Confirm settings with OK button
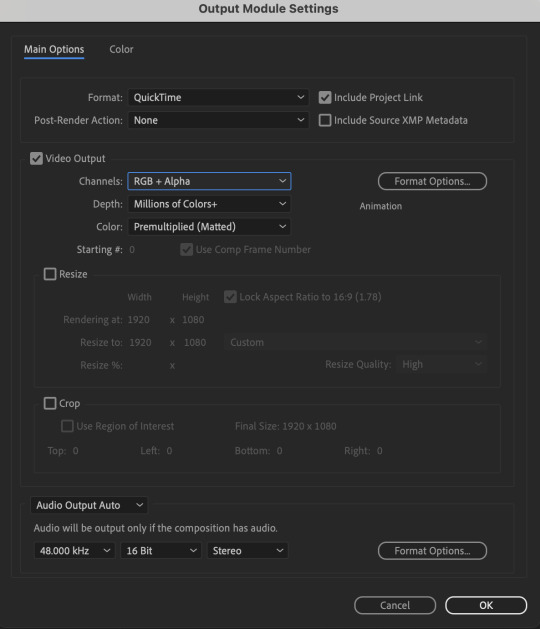The width and height of the screenshot is (540, 629). 486,605
